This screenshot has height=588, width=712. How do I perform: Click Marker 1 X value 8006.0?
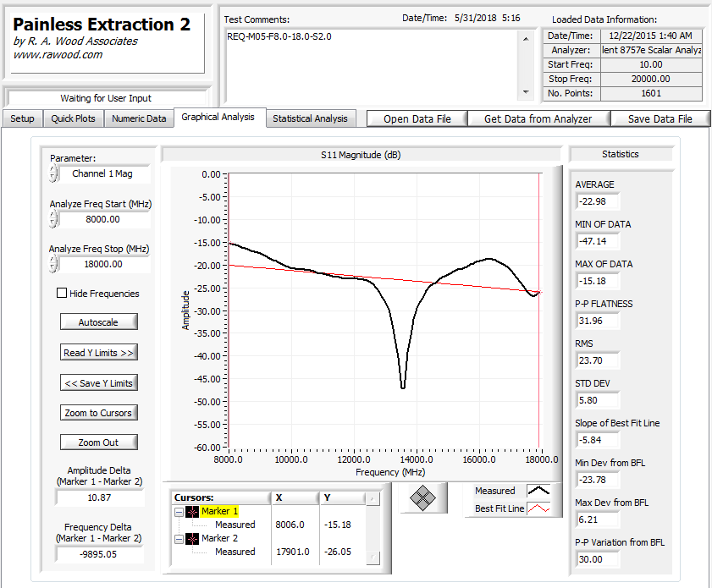pyautogui.click(x=290, y=525)
